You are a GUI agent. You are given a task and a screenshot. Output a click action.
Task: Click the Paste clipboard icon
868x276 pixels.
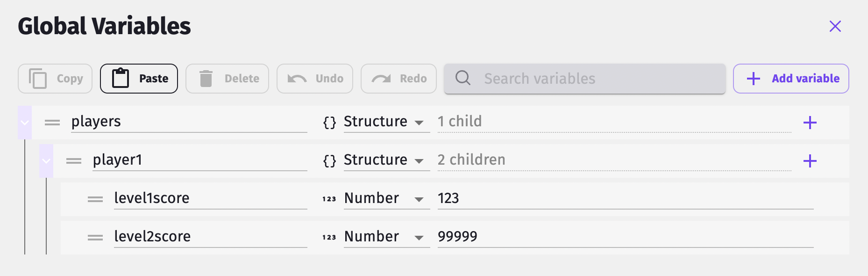pyautogui.click(x=120, y=78)
